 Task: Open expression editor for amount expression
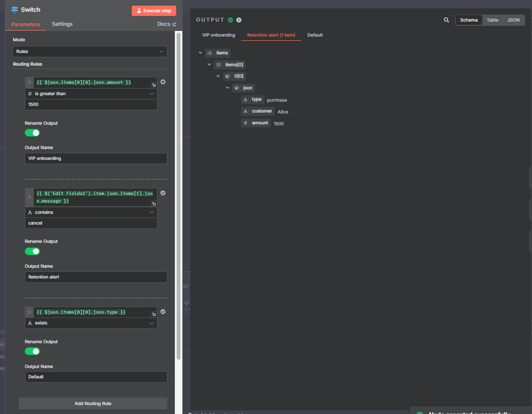click(154, 85)
